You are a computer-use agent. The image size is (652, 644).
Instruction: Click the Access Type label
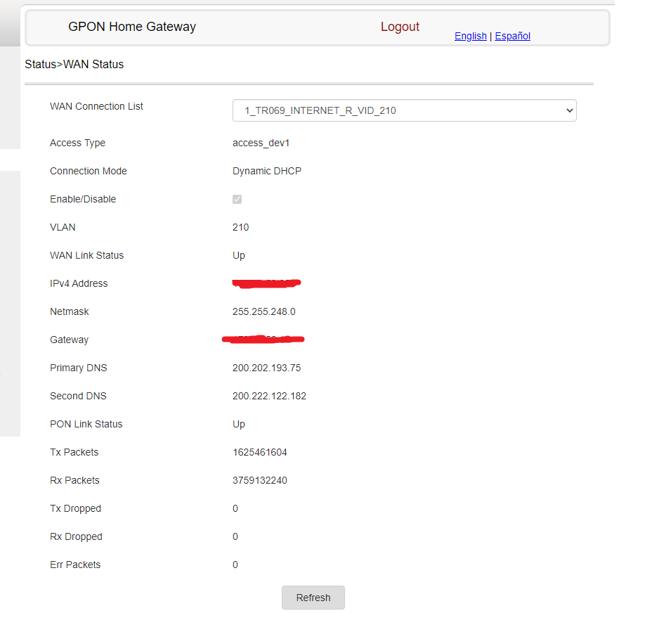77,143
